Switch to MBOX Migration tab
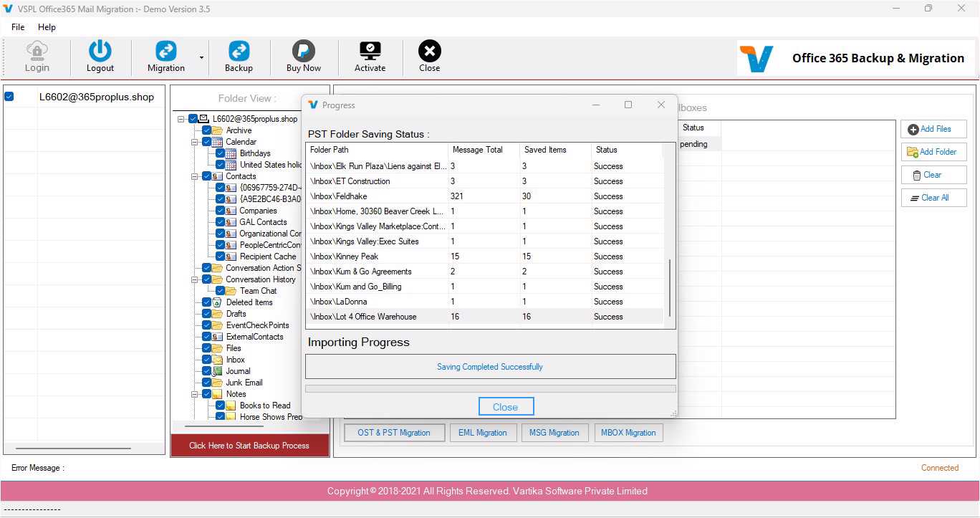This screenshot has width=980, height=518. pos(628,433)
